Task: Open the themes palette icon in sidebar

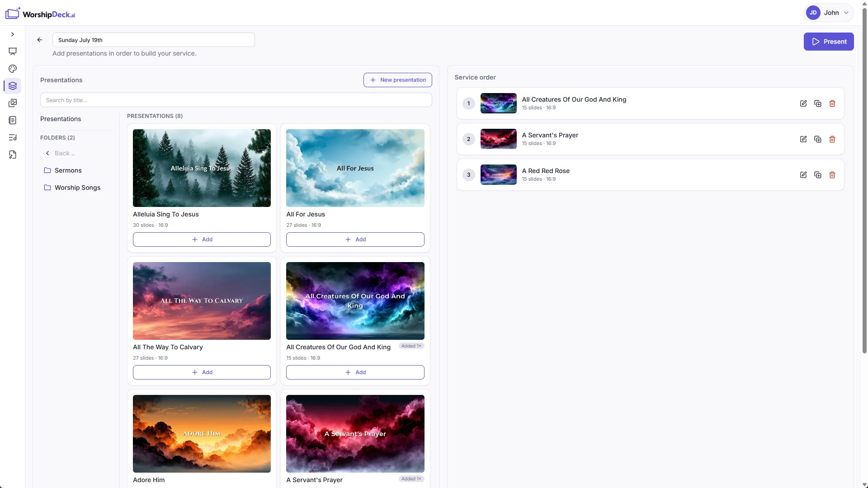Action: tap(13, 69)
